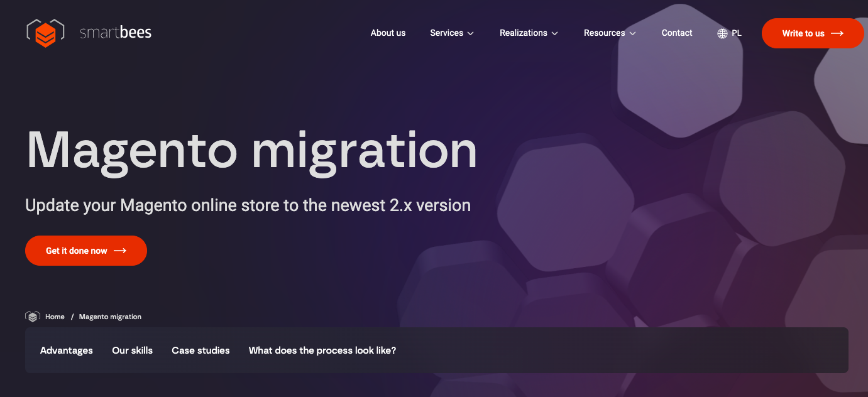Jump to What does the process look like?
Viewport: 868px width, 397px height.
322,351
